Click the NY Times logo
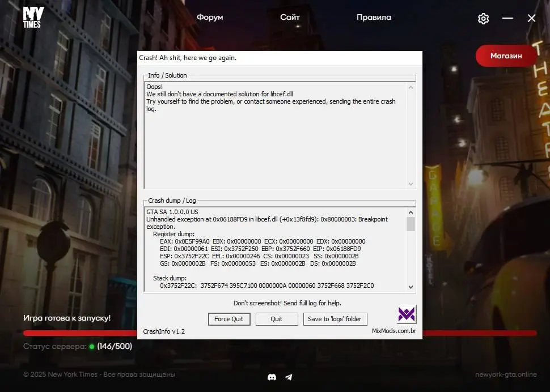This screenshot has width=550, height=392. pos(32,18)
